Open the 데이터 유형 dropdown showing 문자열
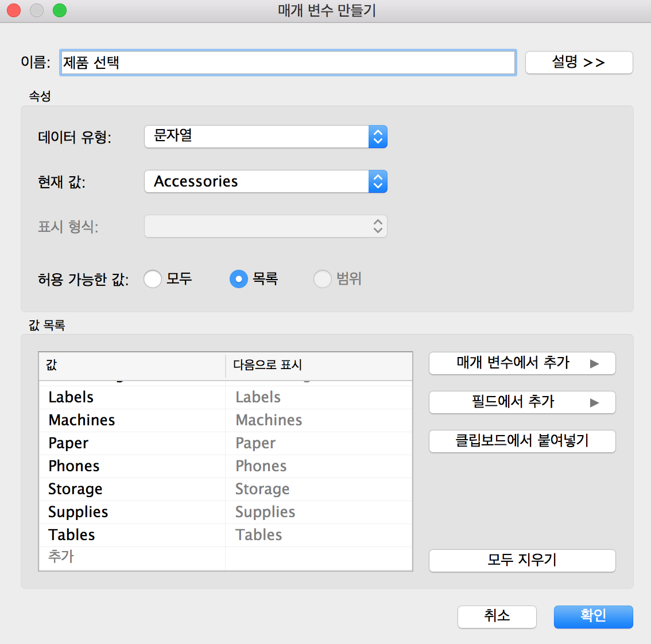Screen dimensions: 651x644 pos(266,137)
